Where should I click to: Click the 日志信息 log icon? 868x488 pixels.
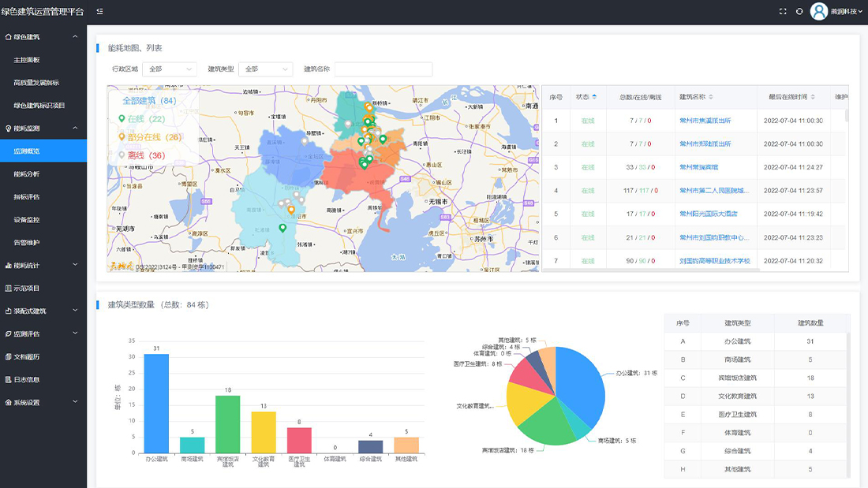point(8,379)
